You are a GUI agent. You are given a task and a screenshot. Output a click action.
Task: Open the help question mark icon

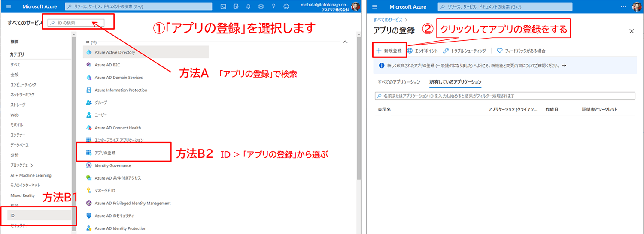(273, 6)
